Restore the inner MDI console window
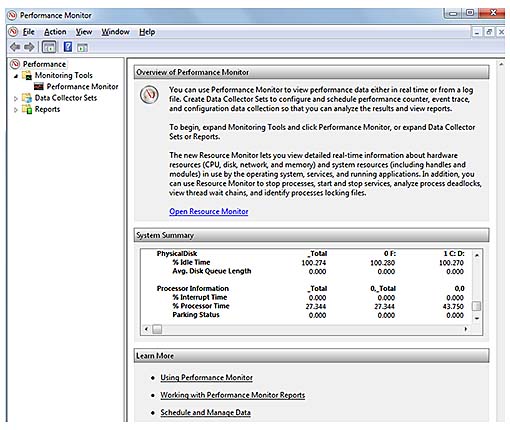510x430 pixels. point(489,32)
